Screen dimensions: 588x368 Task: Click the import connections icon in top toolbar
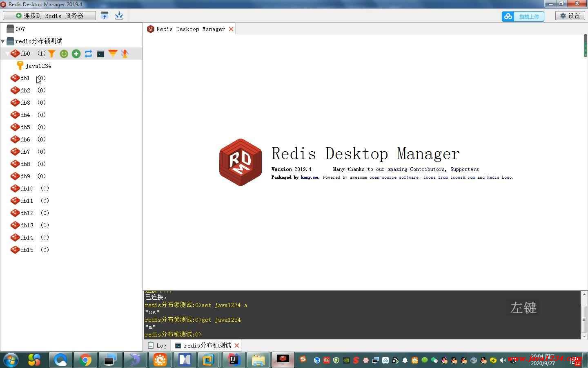click(x=105, y=16)
